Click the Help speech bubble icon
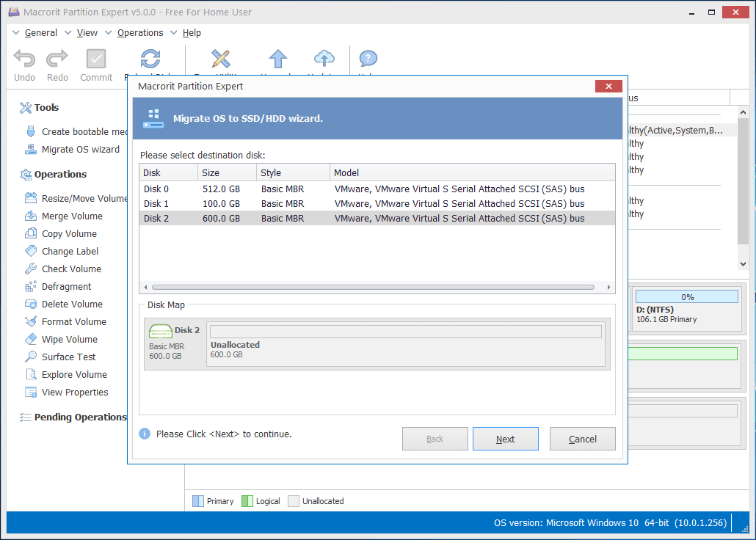 coord(368,59)
